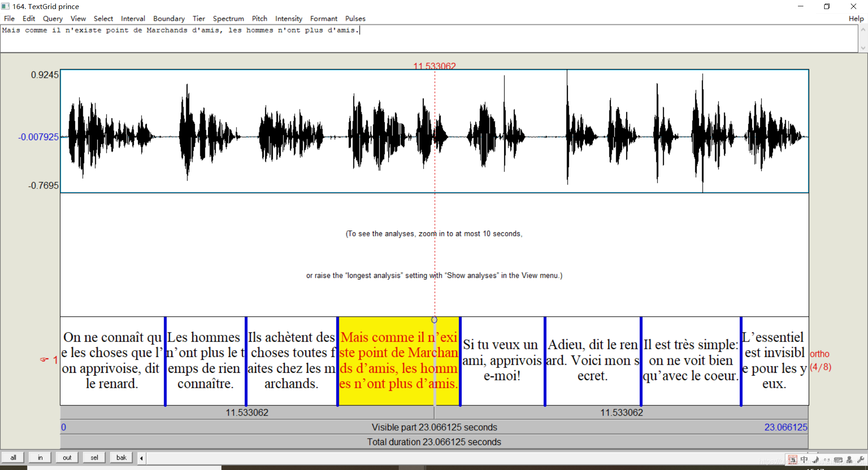This screenshot has width=868, height=470.
Task: Click the 'sel' zoom-to-selection button
Action: coord(94,457)
